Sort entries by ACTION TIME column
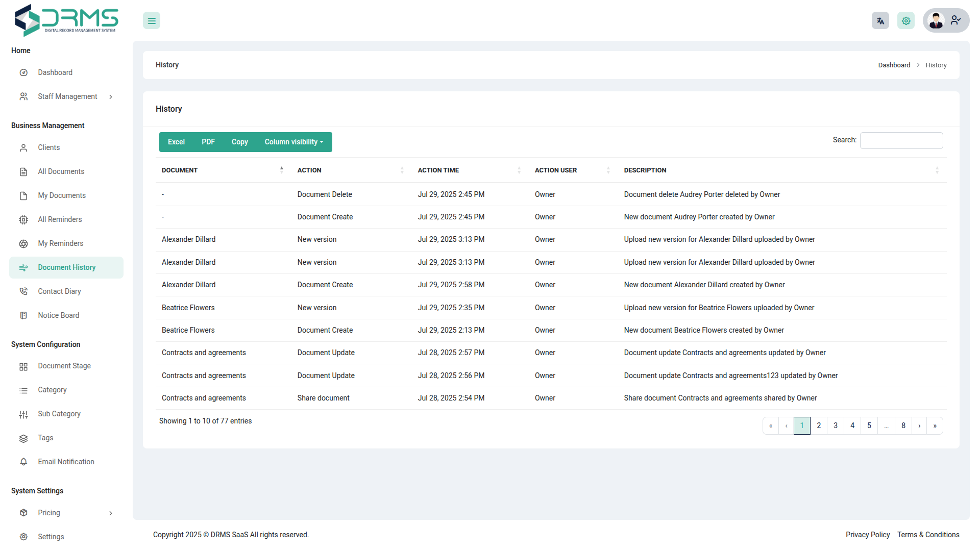Viewport: 980px width, 551px height. (519, 170)
